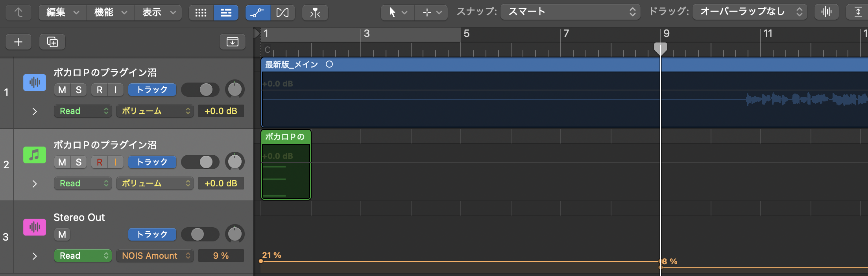Switch to the grid view icon

201,13
